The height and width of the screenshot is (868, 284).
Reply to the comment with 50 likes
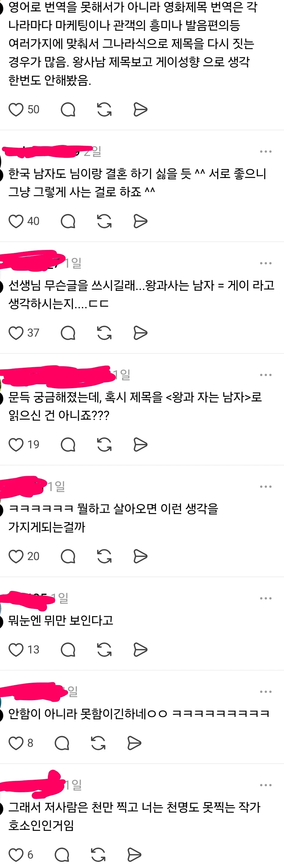(68, 110)
